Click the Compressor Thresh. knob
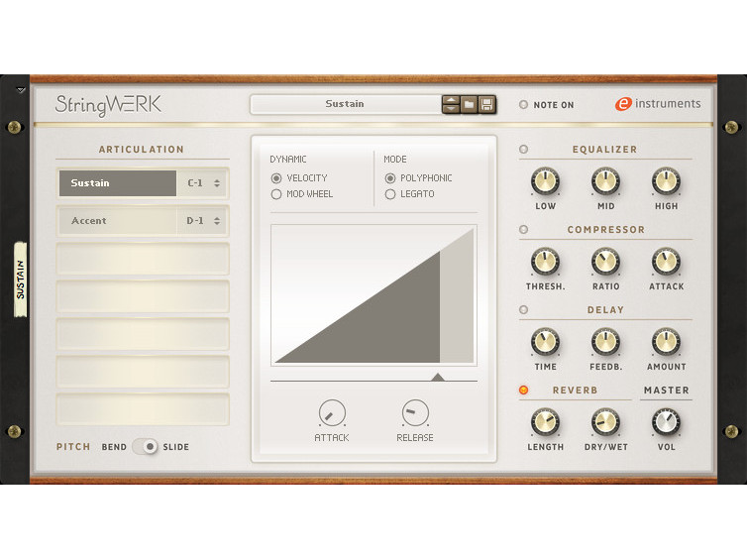Viewport: 747px width, 560px height. pyautogui.click(x=545, y=262)
